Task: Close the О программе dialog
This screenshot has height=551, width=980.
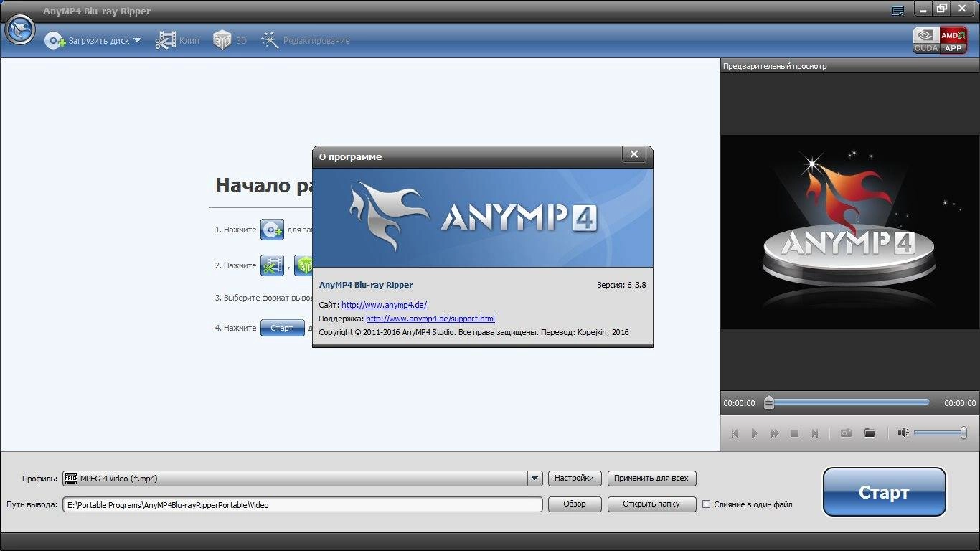Action: coord(633,154)
